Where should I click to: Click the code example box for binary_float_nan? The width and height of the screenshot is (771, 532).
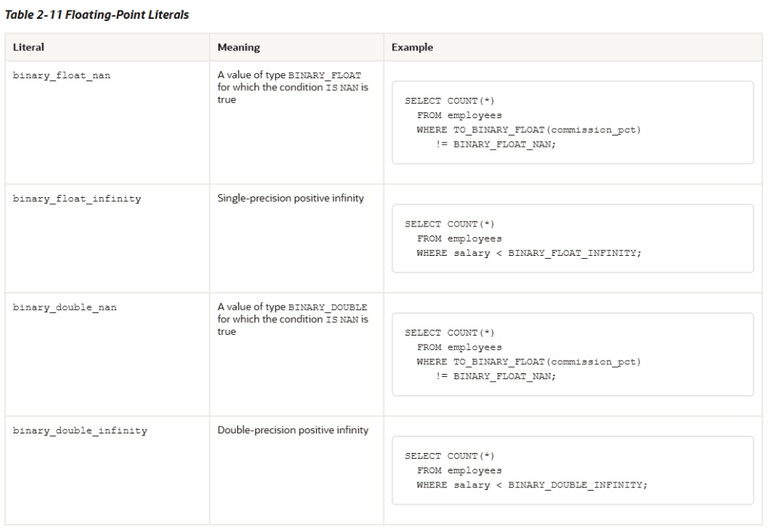(572, 123)
